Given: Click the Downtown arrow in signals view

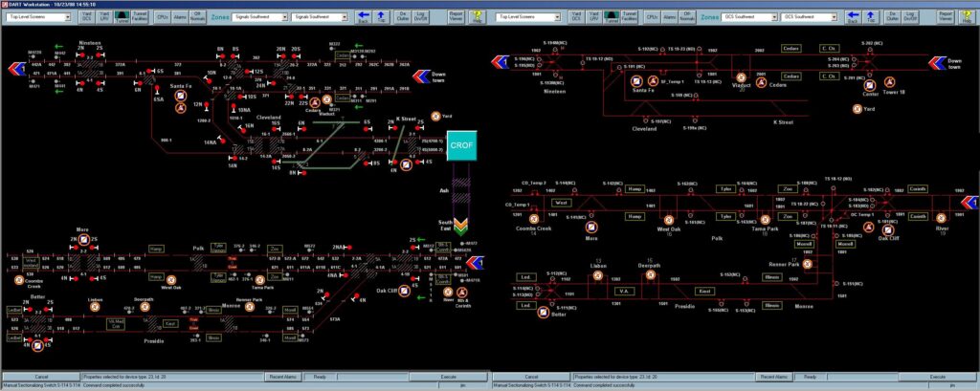Looking at the screenshot, I should click(421, 76).
